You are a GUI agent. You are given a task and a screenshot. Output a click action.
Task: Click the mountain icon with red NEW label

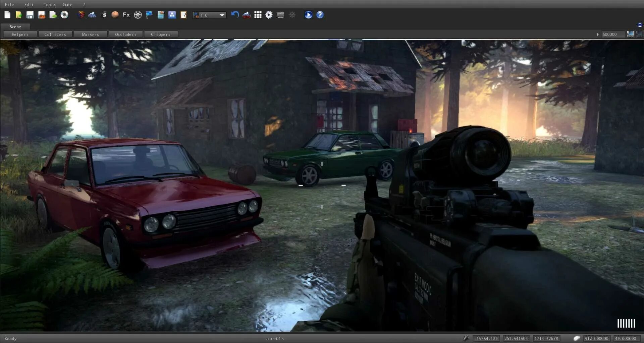point(247,15)
